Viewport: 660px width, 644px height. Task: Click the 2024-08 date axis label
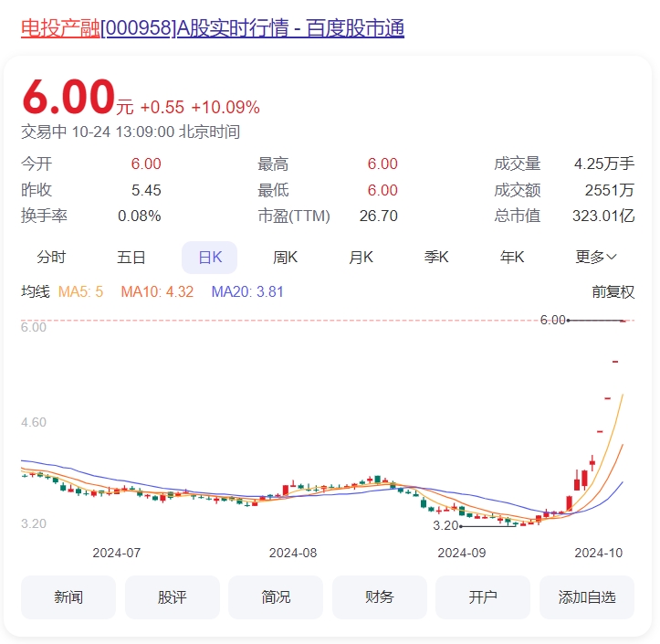click(x=293, y=553)
